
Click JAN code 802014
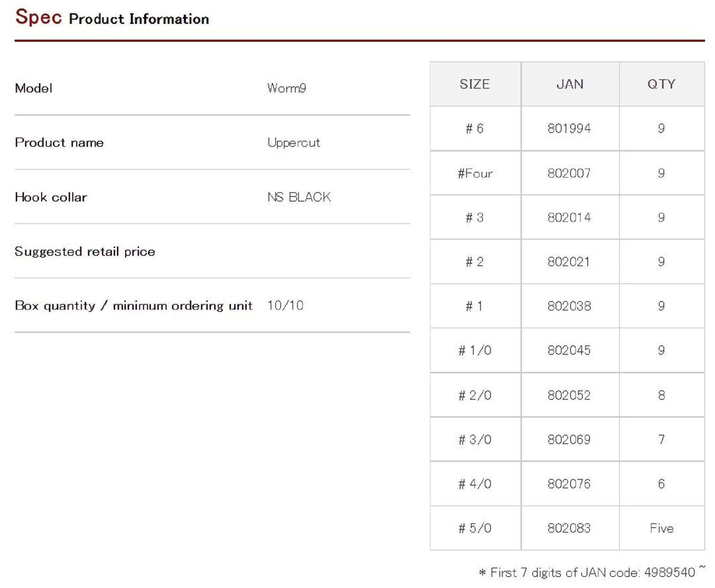[x=569, y=218]
